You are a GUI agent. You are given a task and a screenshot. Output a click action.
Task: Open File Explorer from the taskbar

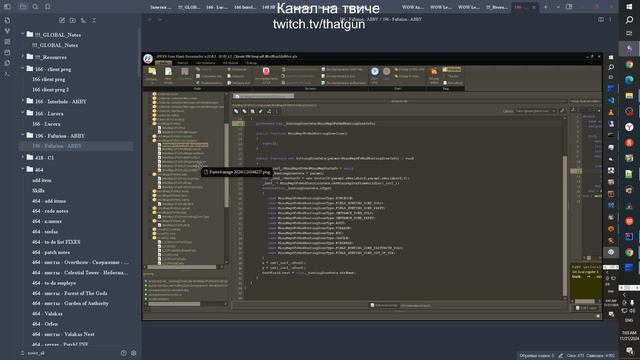[629, 96]
